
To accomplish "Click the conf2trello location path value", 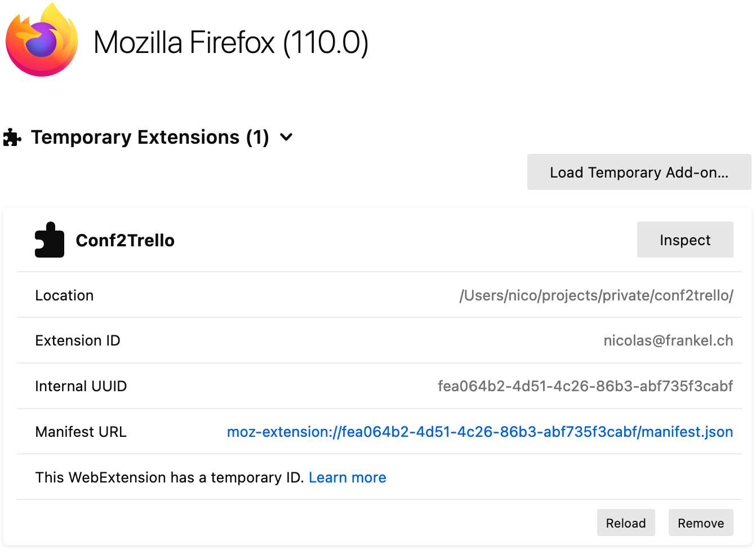I will tap(596, 295).
